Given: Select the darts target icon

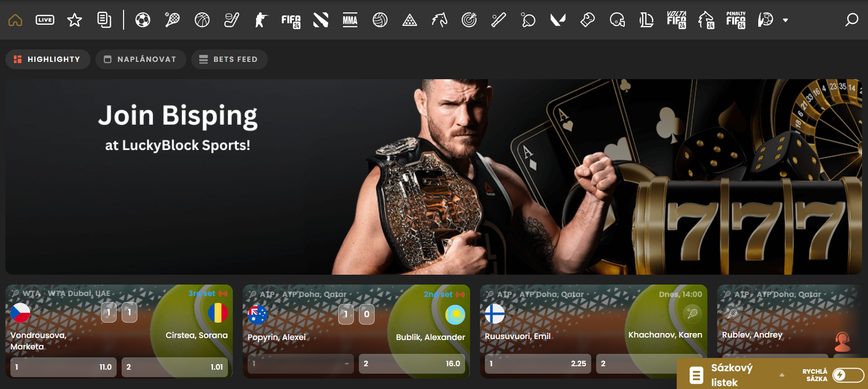Looking at the screenshot, I should point(469,20).
